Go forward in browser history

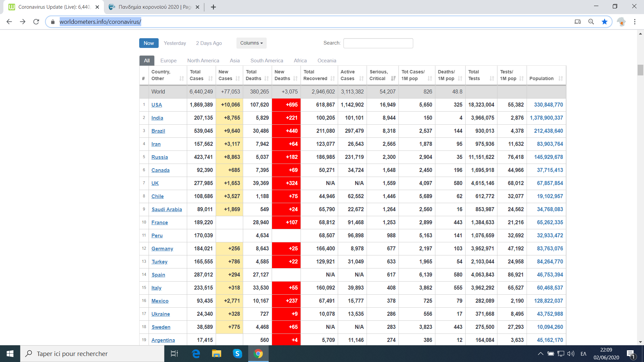coord(22,22)
